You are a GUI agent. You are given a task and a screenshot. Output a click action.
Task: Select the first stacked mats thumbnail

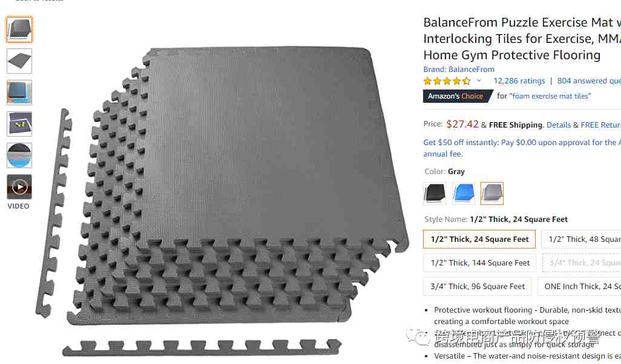coord(19,30)
